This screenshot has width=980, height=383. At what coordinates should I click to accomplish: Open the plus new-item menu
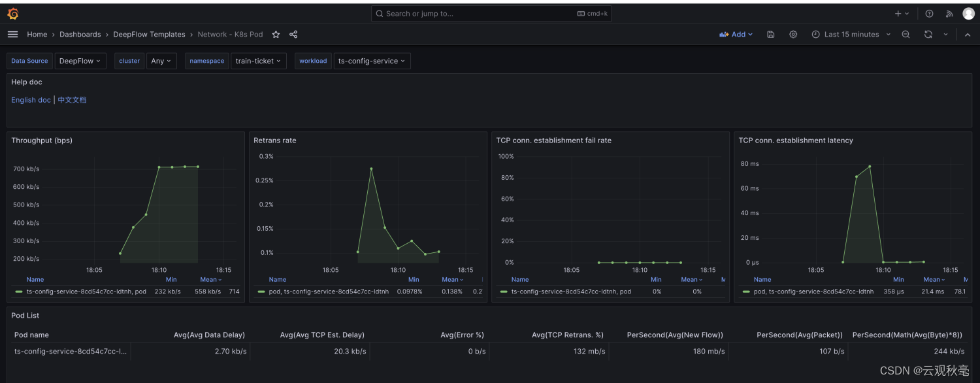tap(902, 14)
